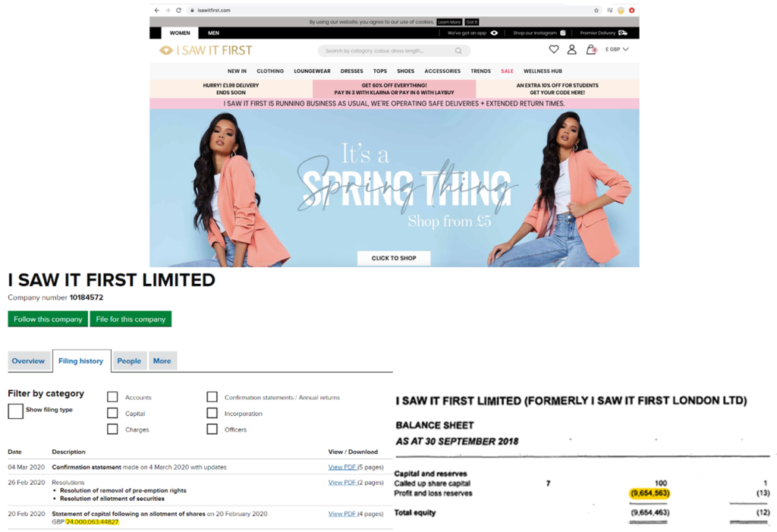Viewport: 777px width, 532px height.
Task: Check the Officers filter checkbox
Action: point(212,429)
